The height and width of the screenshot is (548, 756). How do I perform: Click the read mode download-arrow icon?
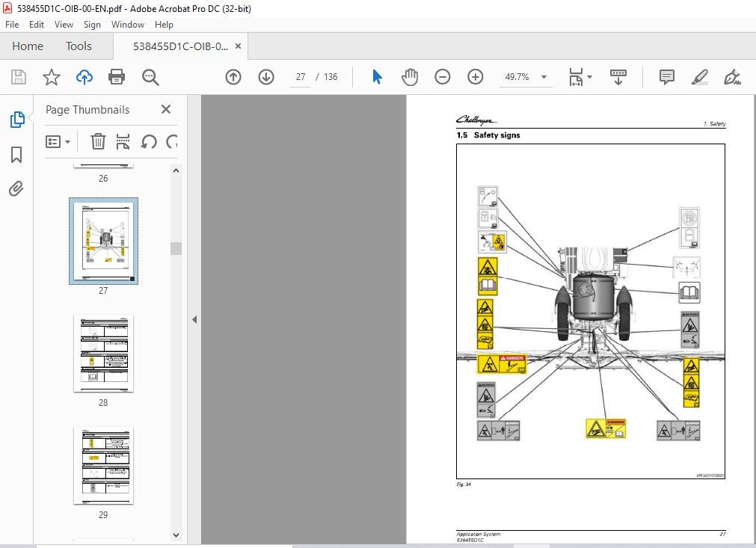point(618,77)
